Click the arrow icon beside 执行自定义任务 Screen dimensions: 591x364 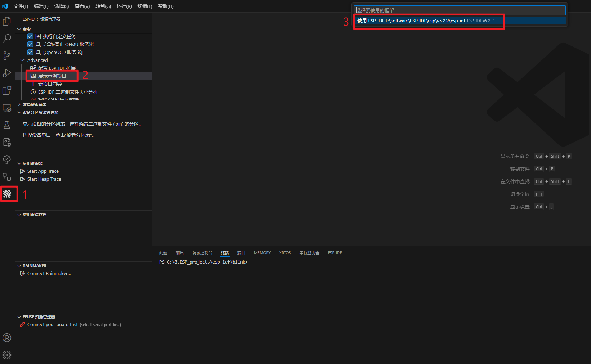pyautogui.click(x=38, y=36)
